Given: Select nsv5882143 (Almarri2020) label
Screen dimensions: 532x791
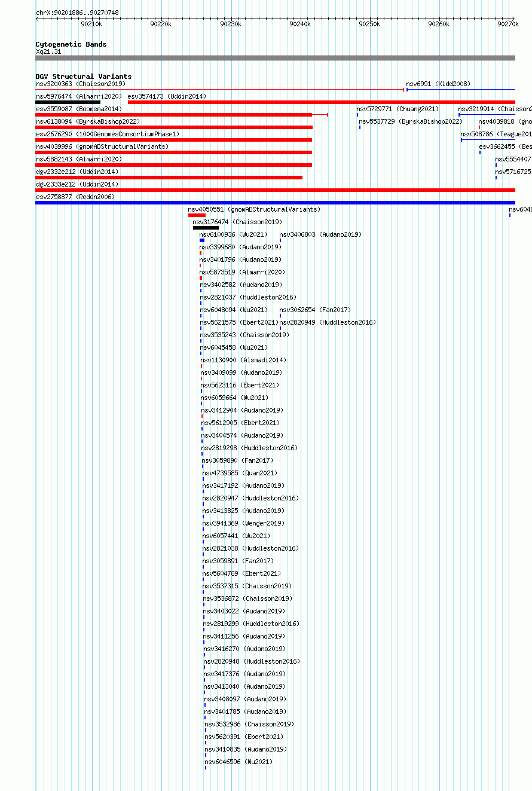Looking at the screenshot, I should click(78, 159).
